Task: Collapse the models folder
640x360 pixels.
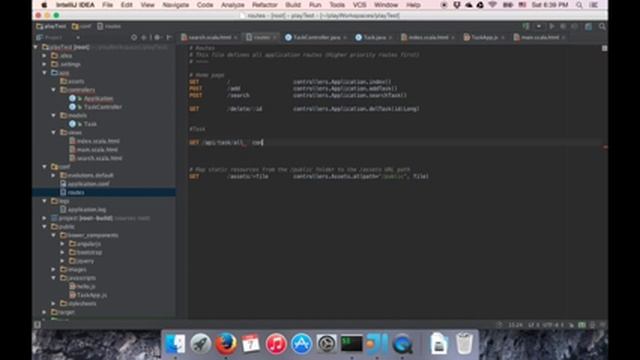Action: (x=53, y=116)
